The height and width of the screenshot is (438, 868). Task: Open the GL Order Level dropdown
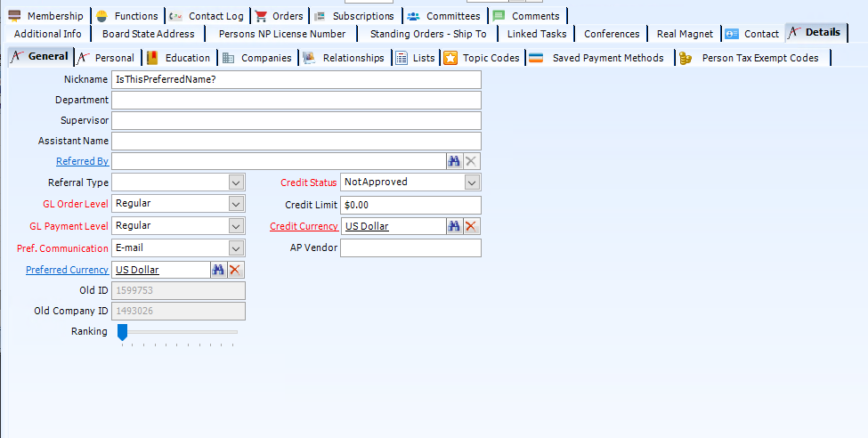[x=237, y=204]
